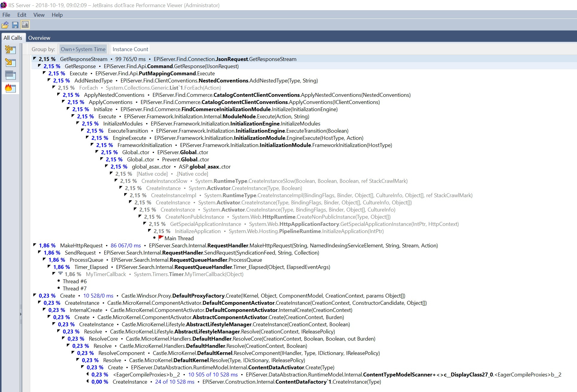Viewport: 577px width, 392px height.
Task: Click the filter icon beside MyTimerCallback
Action: click(x=60, y=274)
